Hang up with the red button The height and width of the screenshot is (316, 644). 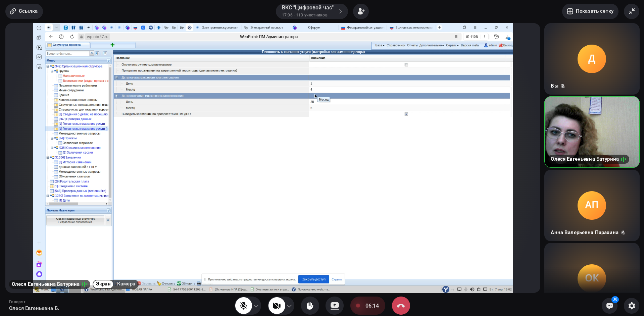tap(401, 306)
